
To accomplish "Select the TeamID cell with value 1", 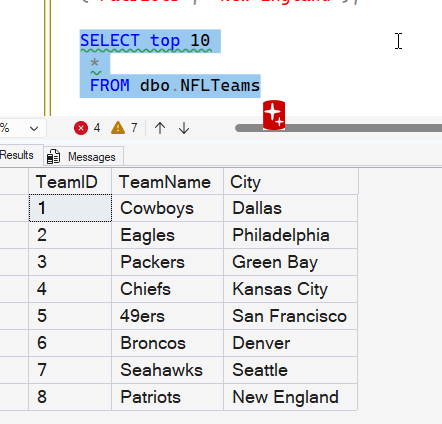I will [70, 208].
